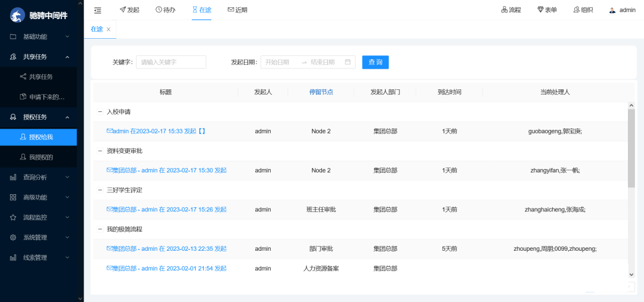Viewport: 644px width, 302px height.
Task: Switch to the 待办 top tab
Action: point(165,10)
